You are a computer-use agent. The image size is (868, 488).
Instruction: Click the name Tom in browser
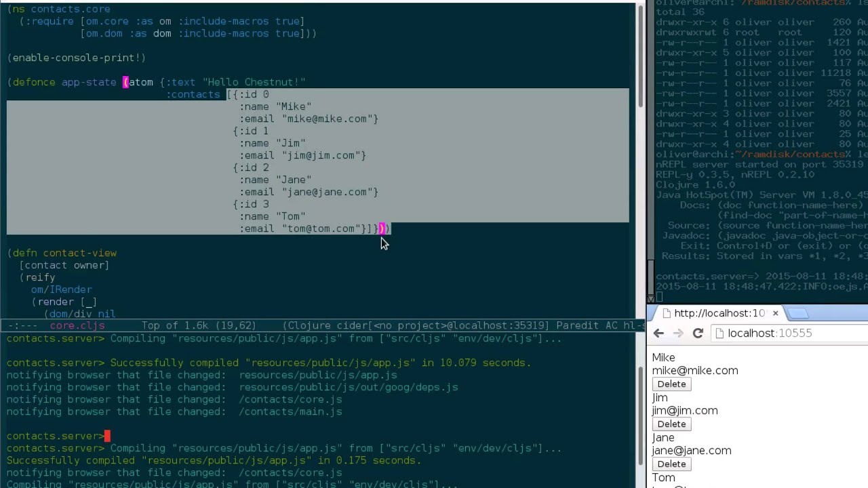pos(663,478)
